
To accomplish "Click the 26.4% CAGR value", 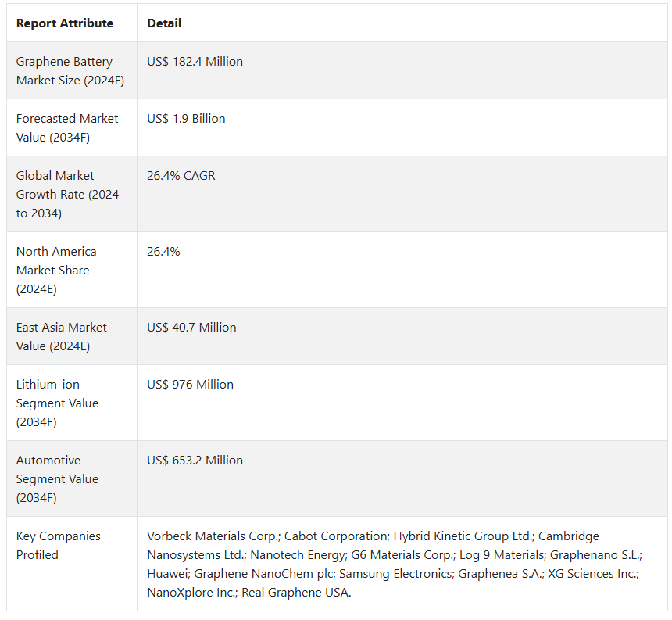I will [181, 176].
